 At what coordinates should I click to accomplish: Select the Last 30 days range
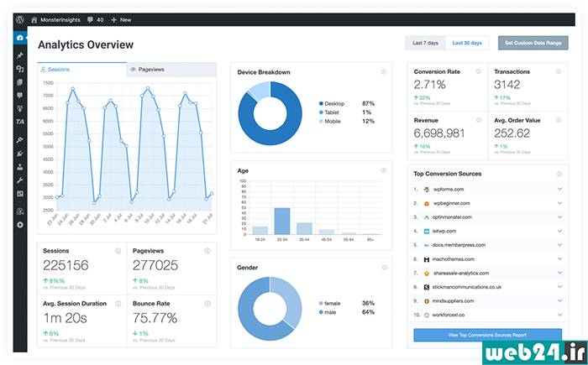467,43
